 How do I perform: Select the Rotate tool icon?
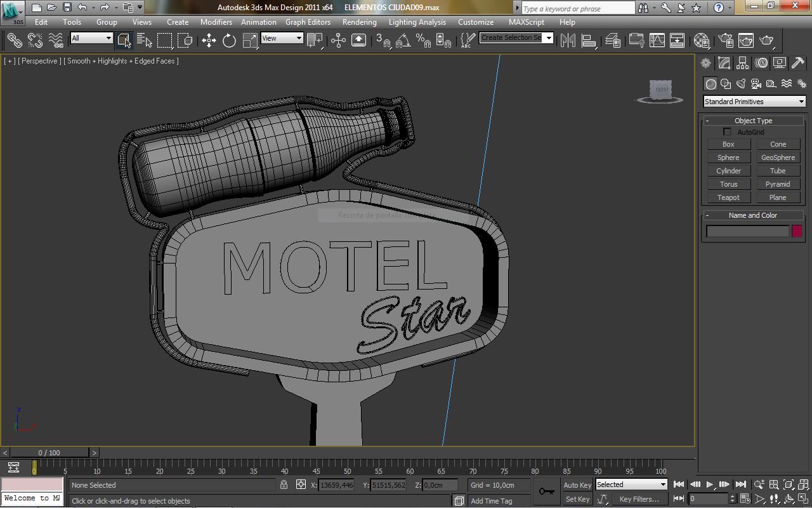[x=229, y=40]
